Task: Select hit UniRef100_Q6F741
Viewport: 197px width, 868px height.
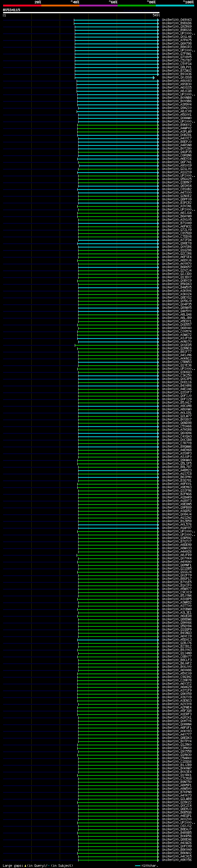Action: point(176,162)
